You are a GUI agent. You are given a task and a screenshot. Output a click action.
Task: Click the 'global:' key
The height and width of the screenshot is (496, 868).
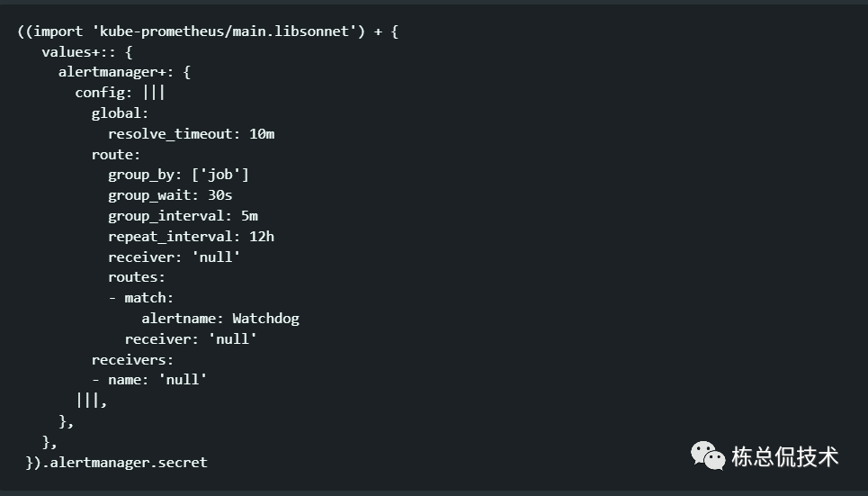(x=120, y=113)
